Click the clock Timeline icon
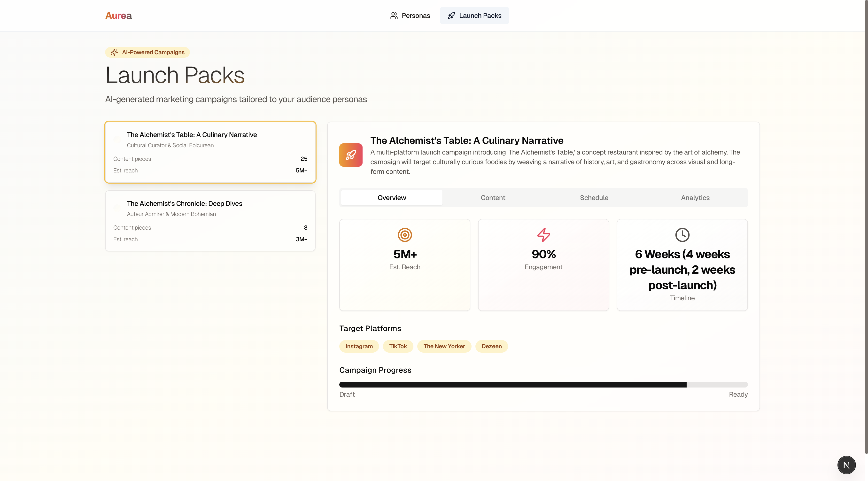 [682, 235]
